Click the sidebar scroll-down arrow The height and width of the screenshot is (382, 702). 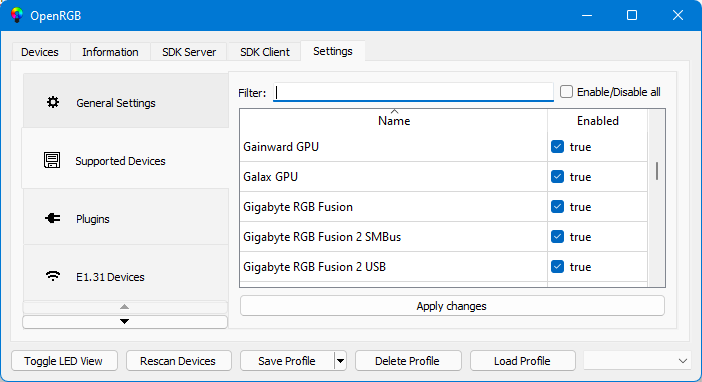click(125, 322)
